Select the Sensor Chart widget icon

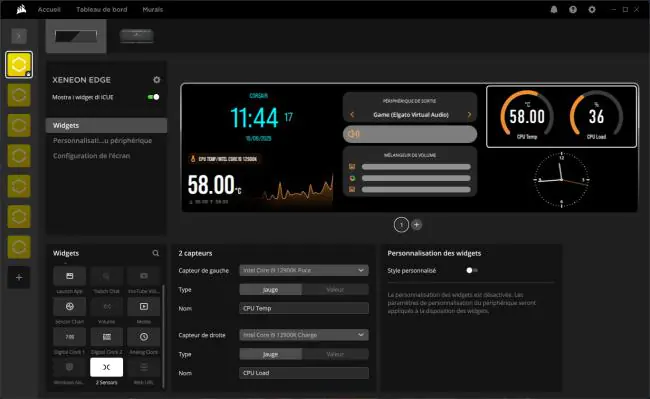pyautogui.click(x=69, y=307)
